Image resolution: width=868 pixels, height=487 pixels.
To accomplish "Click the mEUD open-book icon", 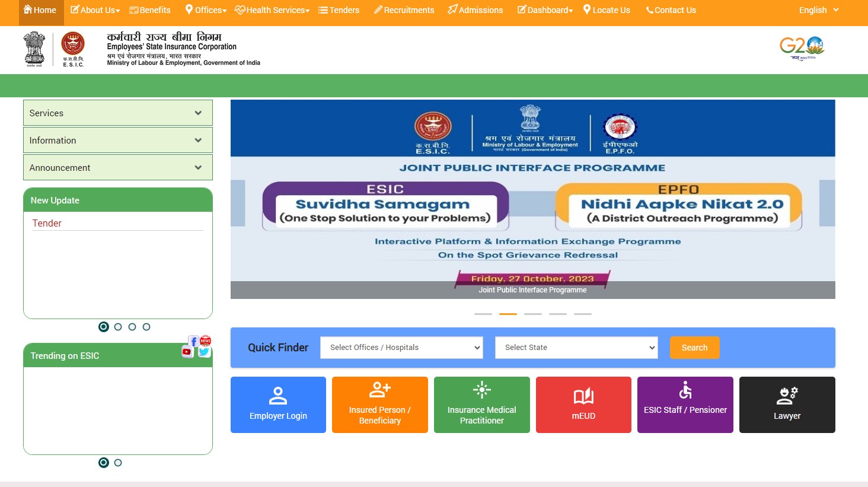I will pyautogui.click(x=583, y=394).
